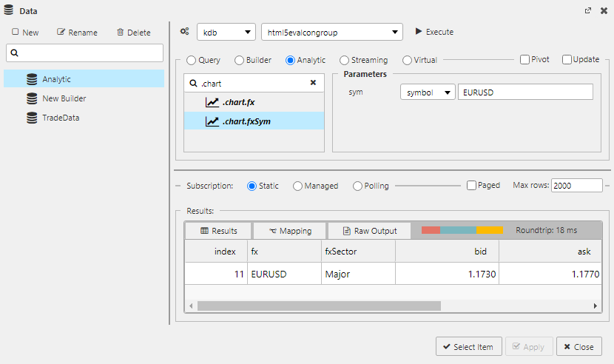Image resolution: width=614 pixels, height=364 pixels.
Task: Clear the .chart analytic search text
Action: tap(313, 84)
